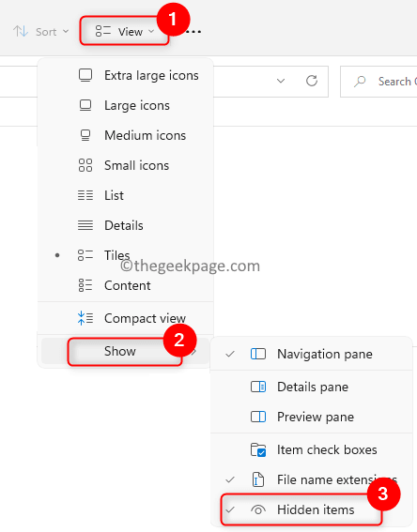Switch to List view
Image resolution: width=417 pixels, height=532 pixels.
pyautogui.click(x=125, y=195)
